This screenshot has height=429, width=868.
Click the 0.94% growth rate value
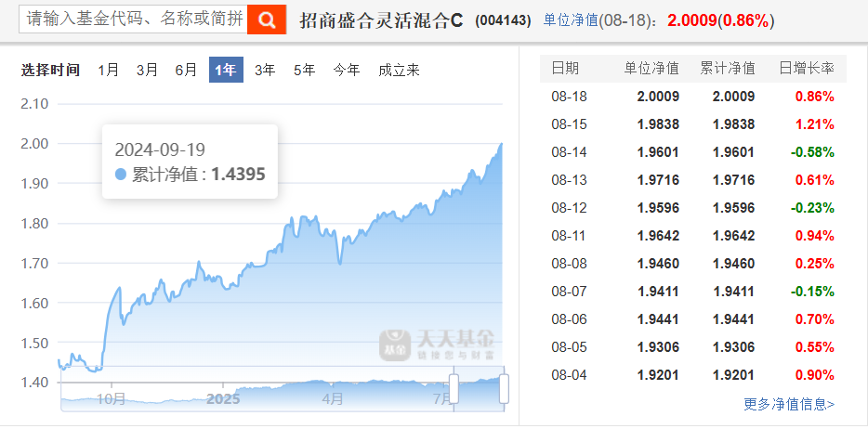(x=815, y=236)
